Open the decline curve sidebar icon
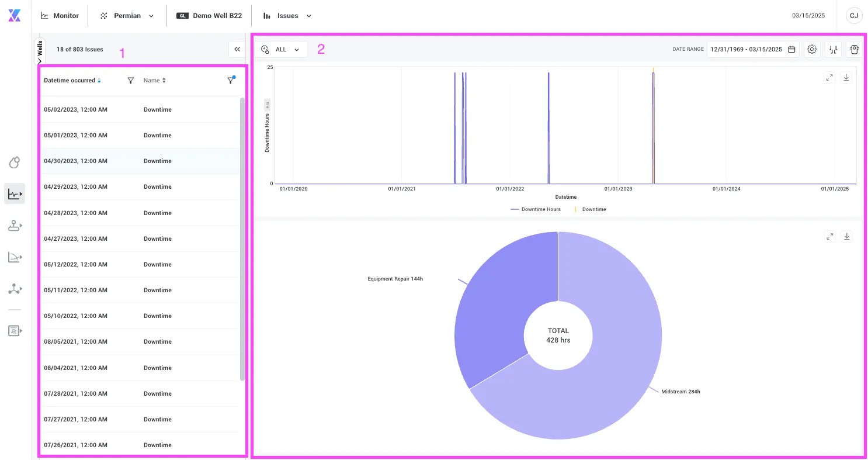Screen dimensions: 868x460 click(15, 257)
